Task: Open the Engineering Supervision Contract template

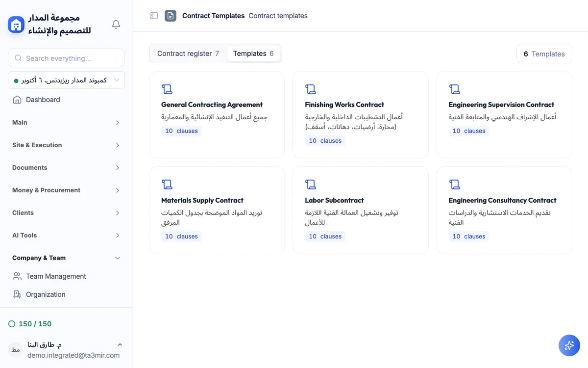Action: click(x=504, y=115)
